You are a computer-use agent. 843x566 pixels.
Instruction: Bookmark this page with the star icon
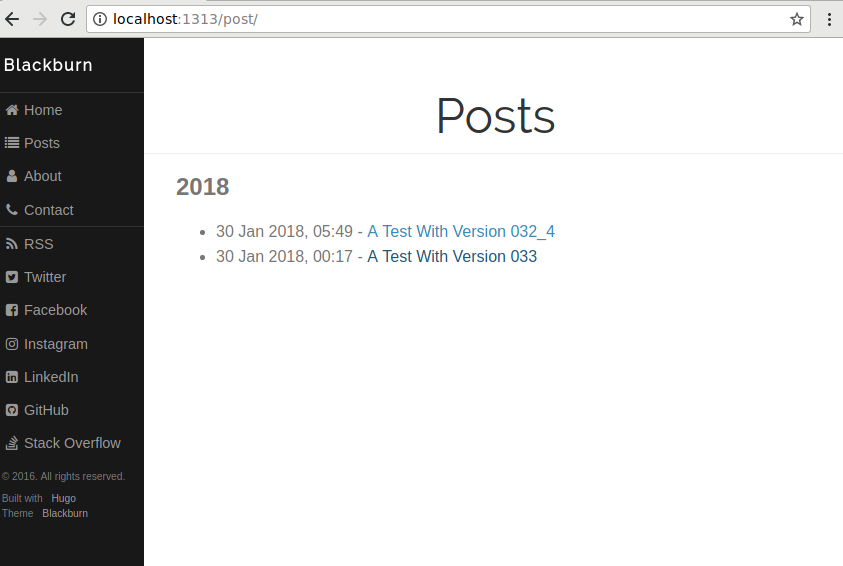coord(796,19)
